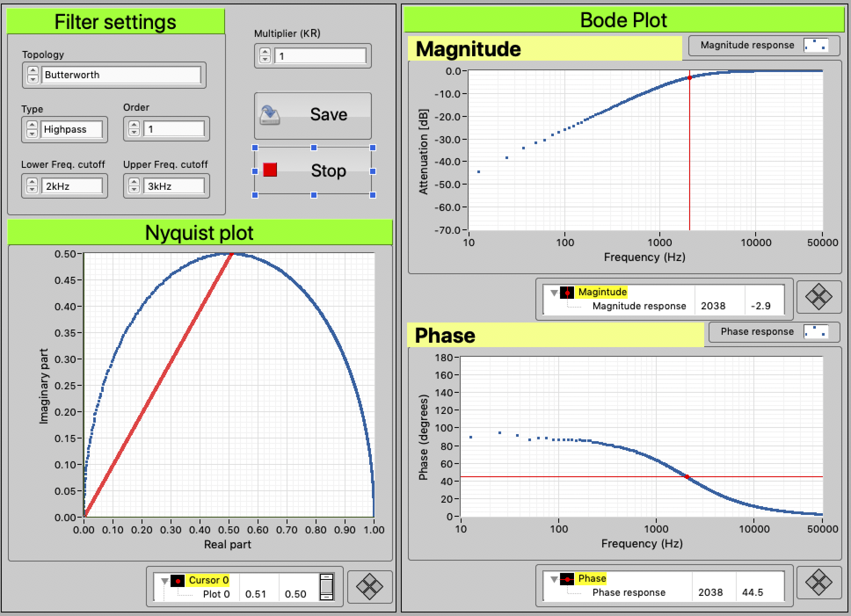Click the Nyquist cursor legend scrollbar
This screenshot has width=851, height=616.
pos(327,587)
